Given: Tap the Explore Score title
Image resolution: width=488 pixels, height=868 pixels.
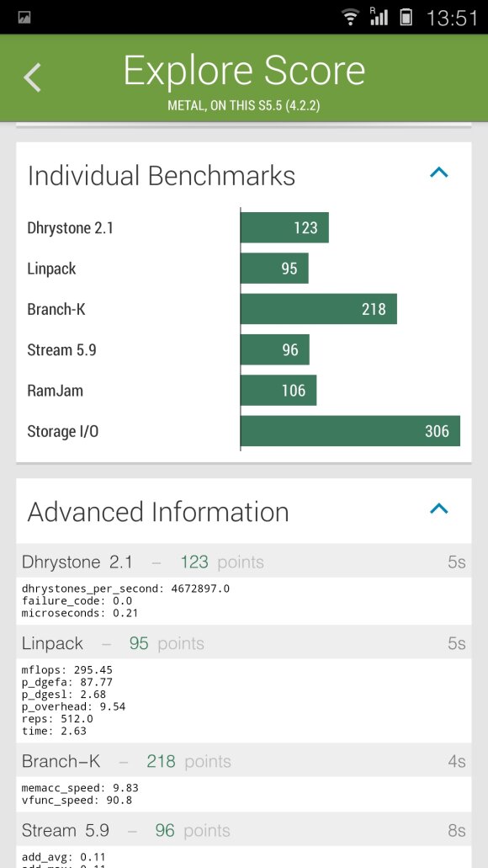Looking at the screenshot, I should 244,71.
